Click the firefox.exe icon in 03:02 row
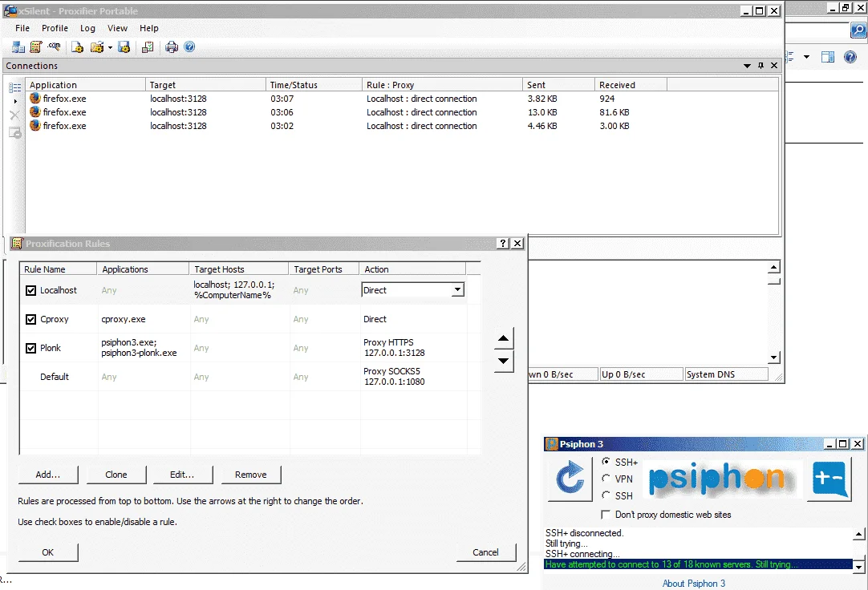This screenshot has width=868, height=590. [x=34, y=126]
